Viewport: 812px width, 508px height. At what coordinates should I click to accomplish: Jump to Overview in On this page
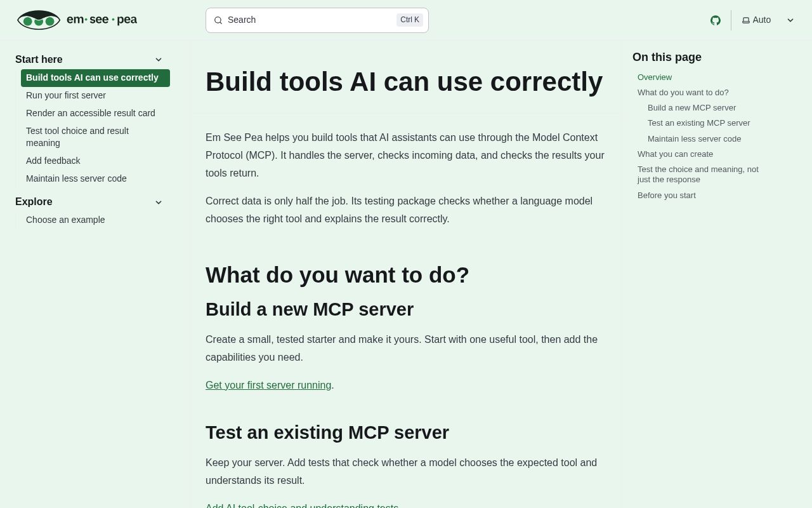point(655,77)
